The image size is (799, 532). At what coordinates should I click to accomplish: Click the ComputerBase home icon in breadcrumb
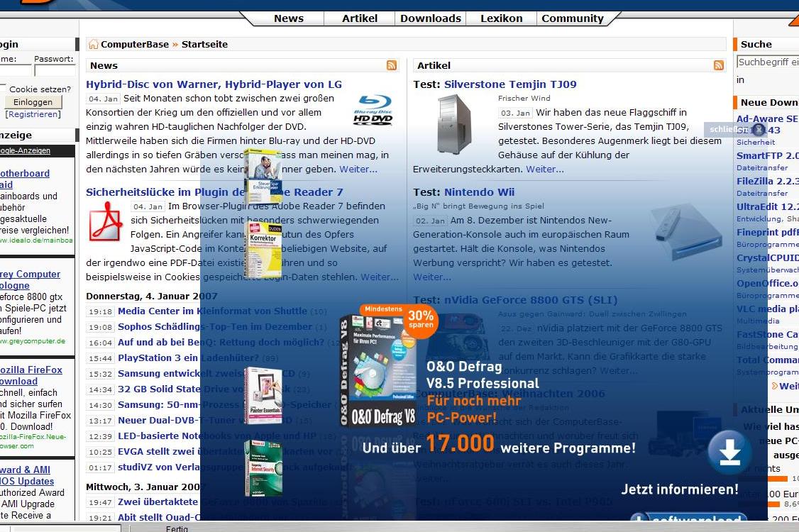tap(94, 44)
